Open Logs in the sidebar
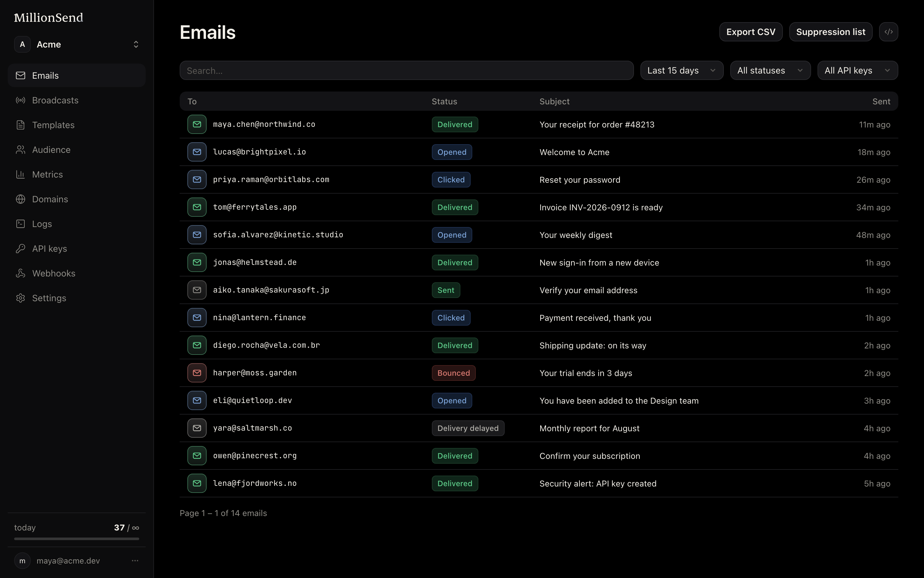This screenshot has width=924, height=578. (x=76, y=223)
